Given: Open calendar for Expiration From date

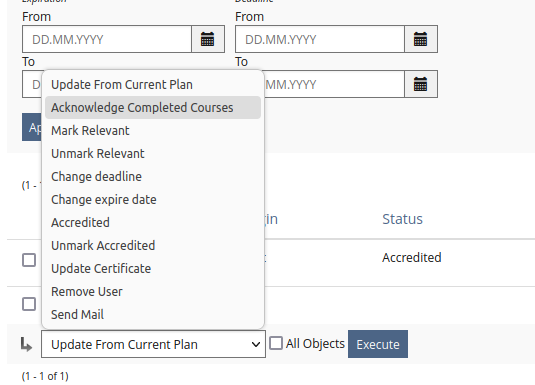Looking at the screenshot, I should (x=207, y=39).
